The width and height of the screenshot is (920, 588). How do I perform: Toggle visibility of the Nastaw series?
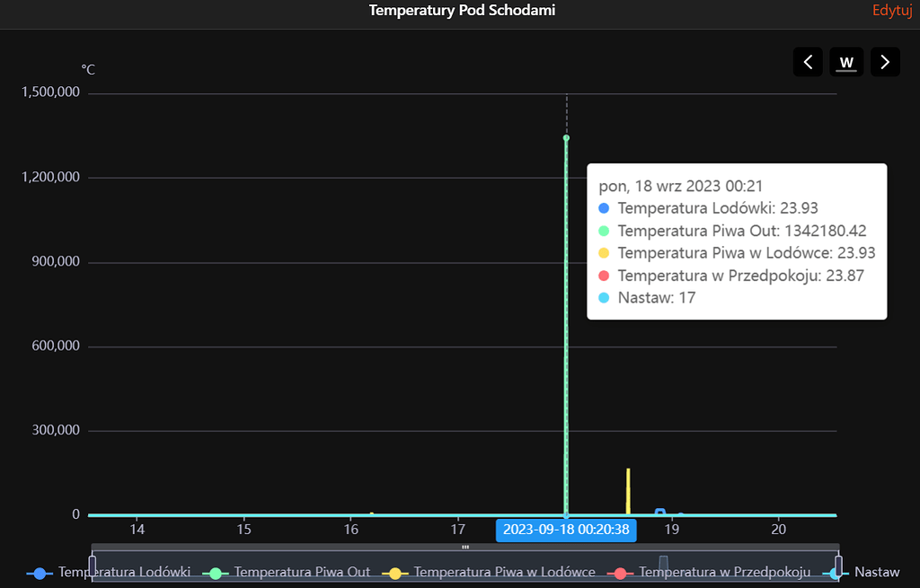point(879,572)
